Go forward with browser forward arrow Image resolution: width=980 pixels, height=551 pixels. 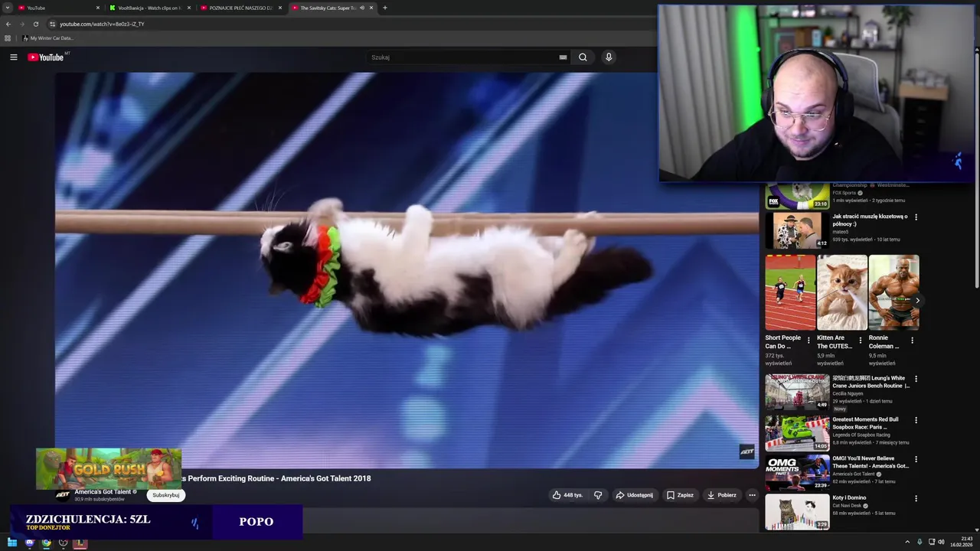tap(21, 24)
